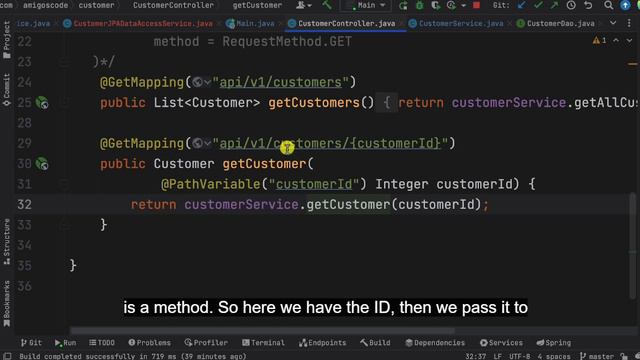Click gutter endpoint icon beside getCustomer line 30
Image resolution: width=640 pixels, height=360 pixels.
[x=42, y=164]
